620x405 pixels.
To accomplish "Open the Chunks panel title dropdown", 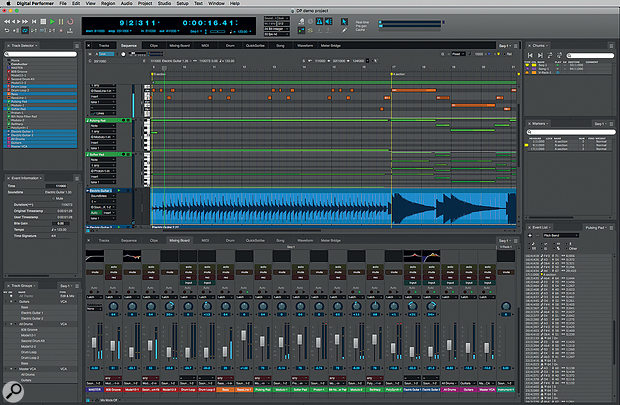I will click(540, 45).
